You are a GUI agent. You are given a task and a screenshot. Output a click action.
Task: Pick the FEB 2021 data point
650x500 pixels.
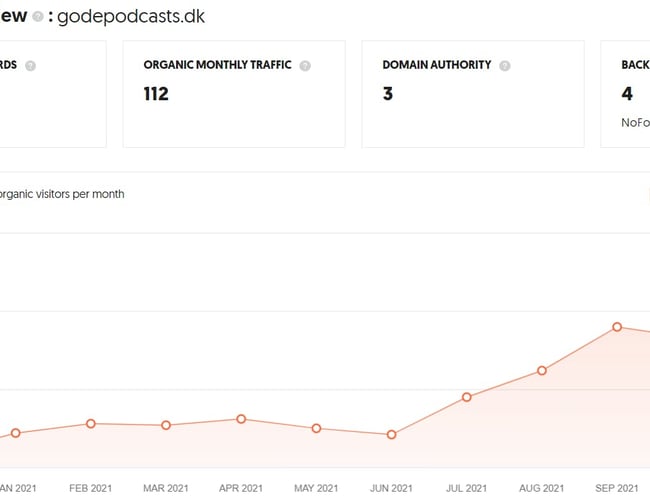coord(91,423)
